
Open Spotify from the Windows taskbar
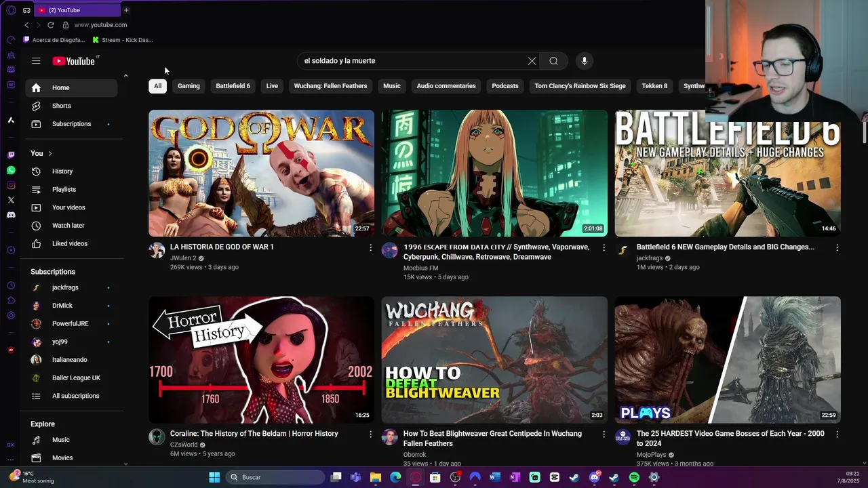click(634, 477)
